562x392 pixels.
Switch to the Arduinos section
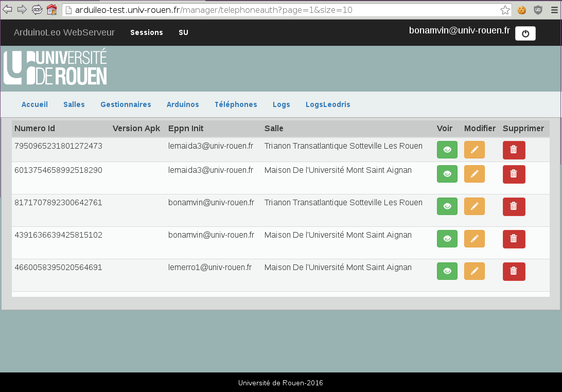183,104
